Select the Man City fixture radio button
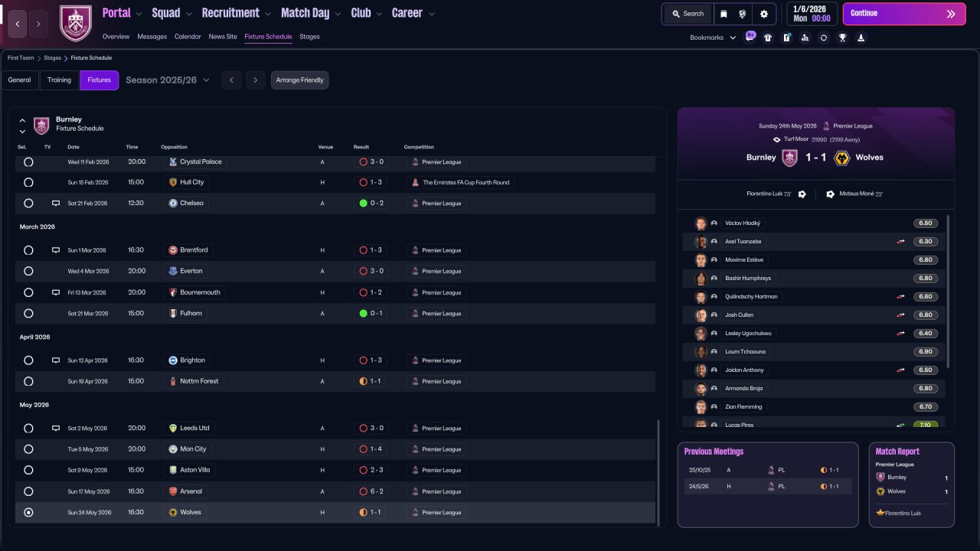The image size is (980, 551). (28, 449)
